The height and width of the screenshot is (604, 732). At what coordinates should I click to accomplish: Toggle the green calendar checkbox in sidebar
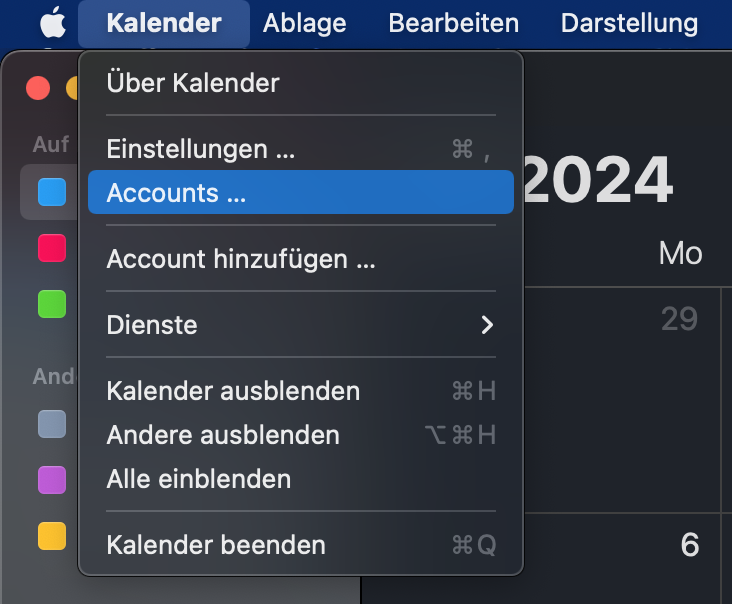52,304
